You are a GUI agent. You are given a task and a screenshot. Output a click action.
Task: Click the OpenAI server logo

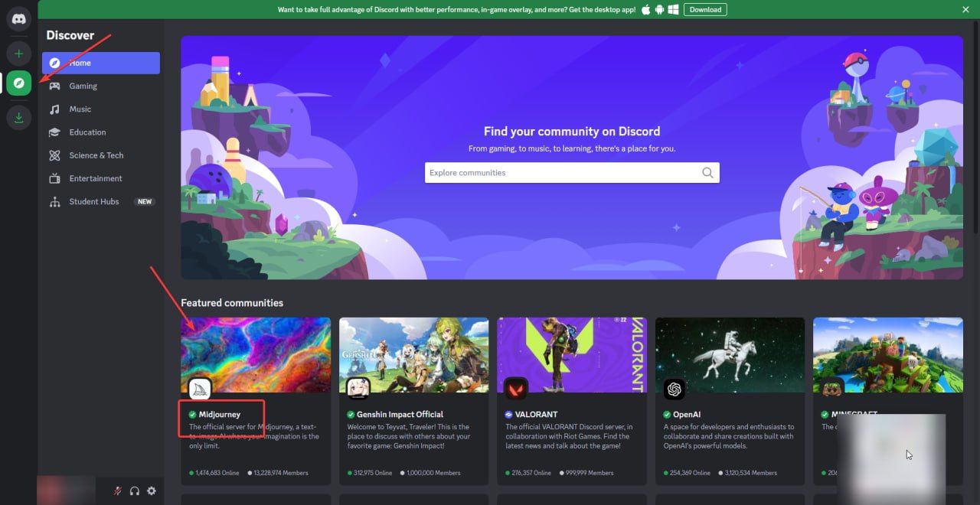coord(675,389)
